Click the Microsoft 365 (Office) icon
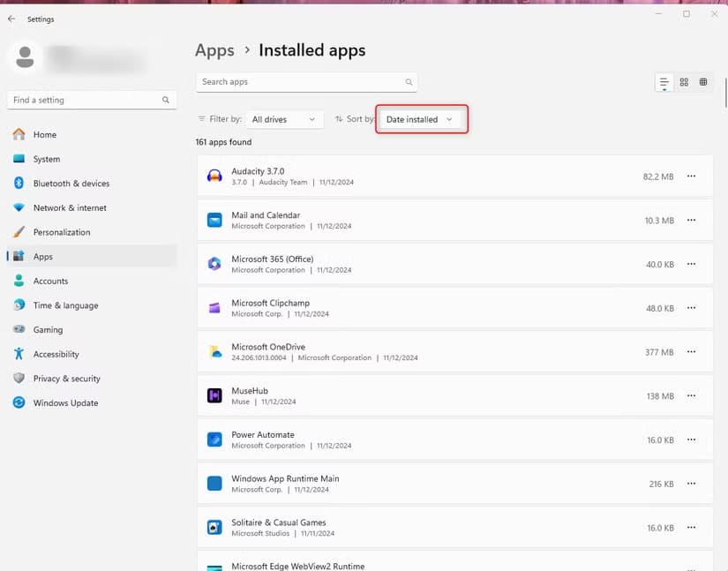The image size is (728, 571). [214, 264]
